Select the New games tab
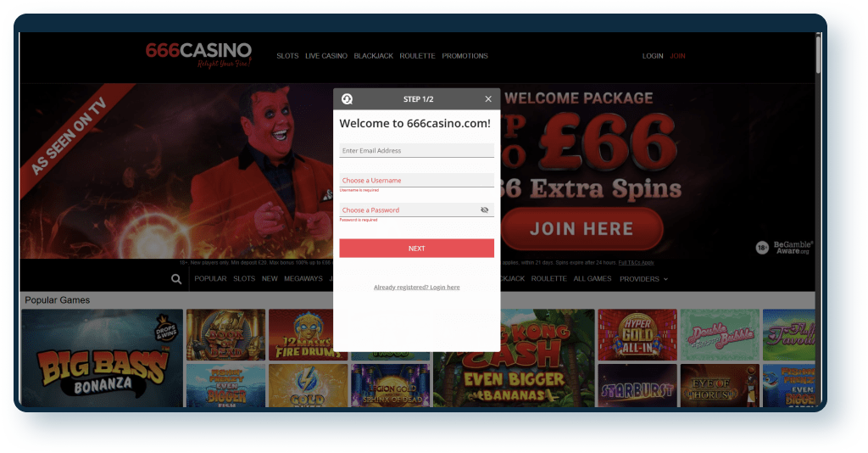868x453 pixels. click(270, 278)
